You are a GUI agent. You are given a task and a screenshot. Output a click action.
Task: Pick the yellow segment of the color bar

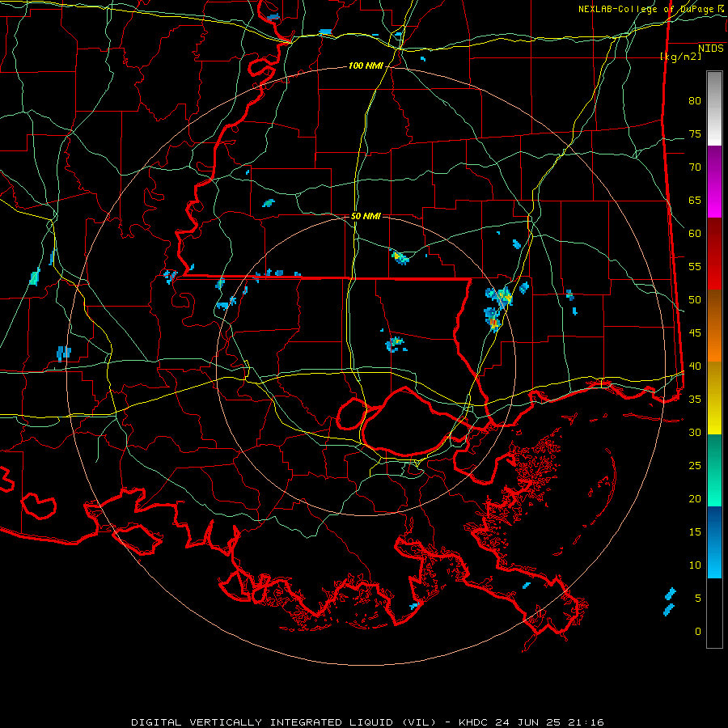(714, 398)
